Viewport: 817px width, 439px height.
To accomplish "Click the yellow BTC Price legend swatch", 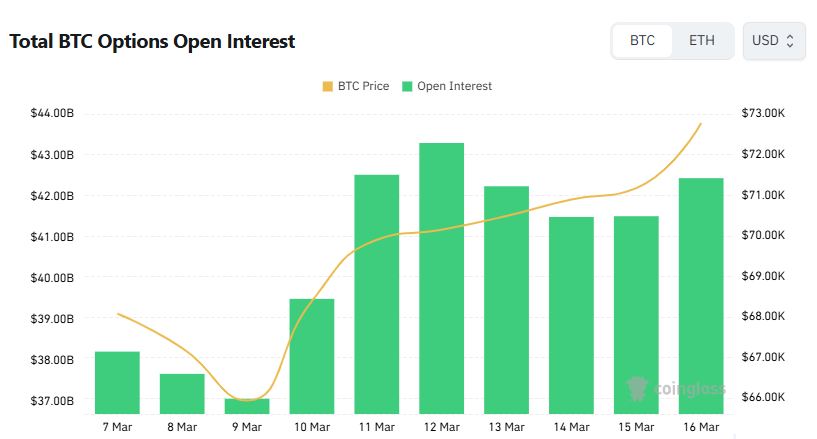I will click(x=328, y=86).
